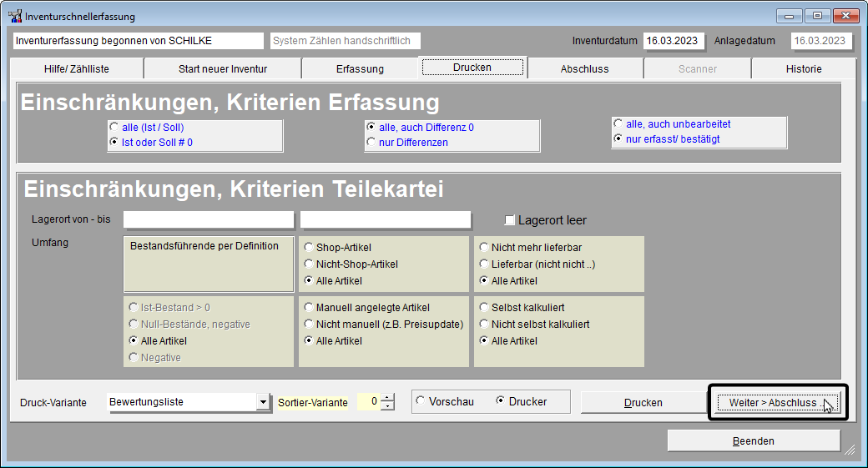Switch to the Start neuer Inventur tab
This screenshot has height=468, width=868.
(223, 69)
